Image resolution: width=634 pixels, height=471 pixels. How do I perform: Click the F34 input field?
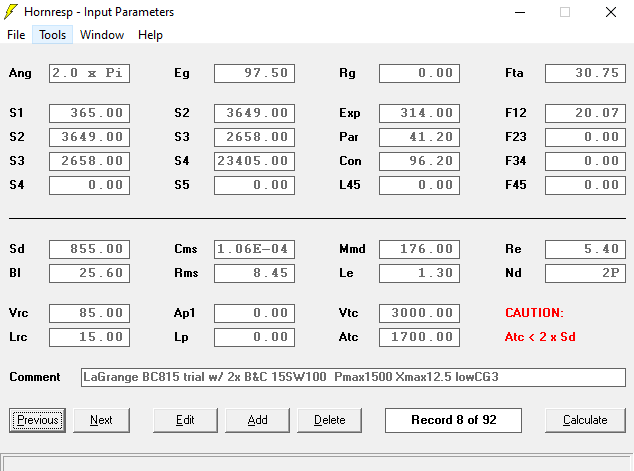[x=585, y=161]
